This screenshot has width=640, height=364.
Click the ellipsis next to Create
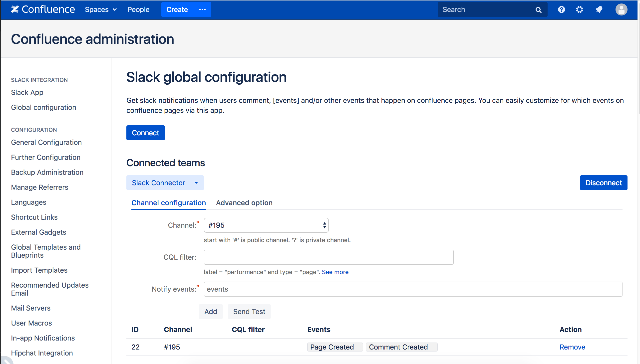[202, 9]
